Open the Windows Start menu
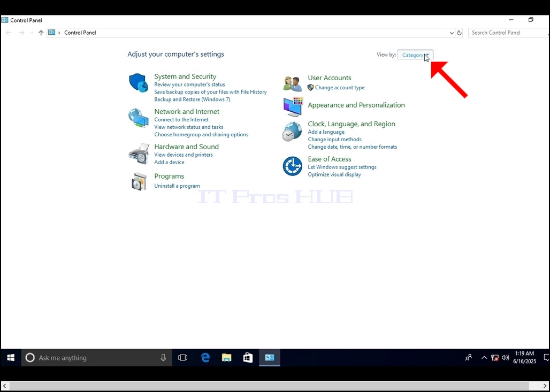 (x=11, y=358)
